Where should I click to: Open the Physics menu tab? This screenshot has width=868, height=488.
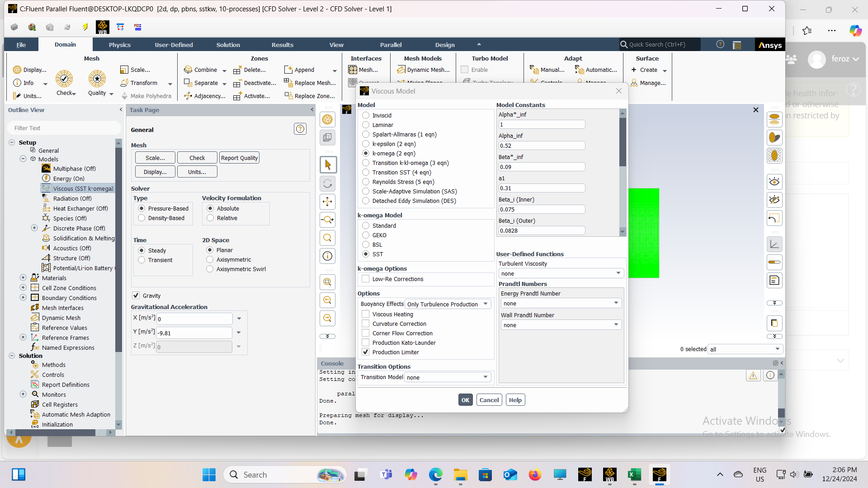tap(119, 45)
